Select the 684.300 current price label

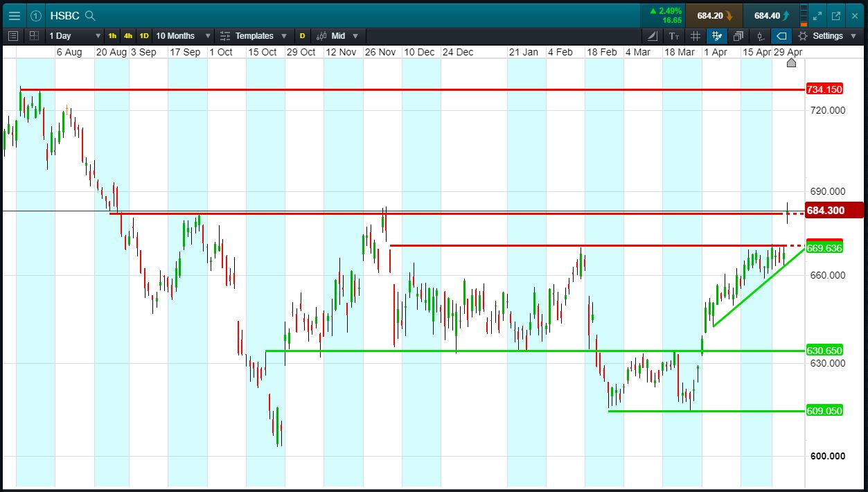[x=834, y=210]
